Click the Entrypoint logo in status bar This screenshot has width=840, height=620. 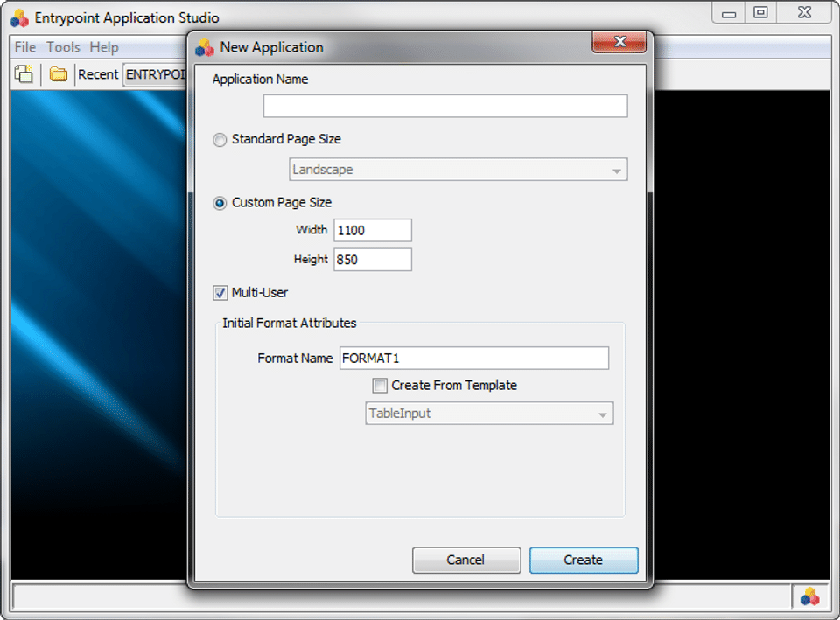point(810,596)
